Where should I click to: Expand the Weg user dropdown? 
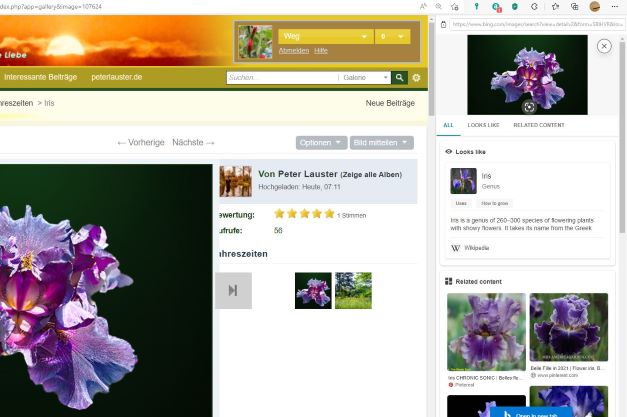pyautogui.click(x=366, y=36)
